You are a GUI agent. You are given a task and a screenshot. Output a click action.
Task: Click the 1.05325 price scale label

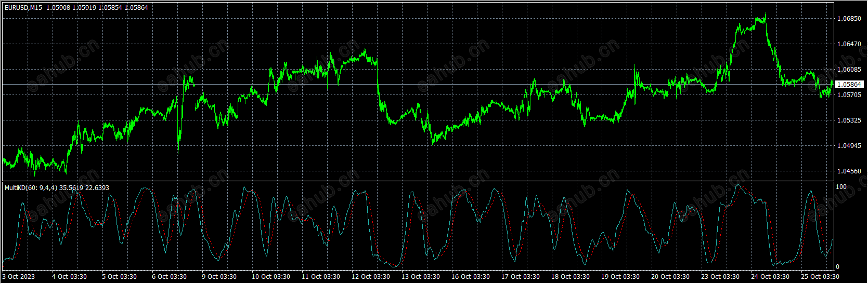[x=849, y=120]
